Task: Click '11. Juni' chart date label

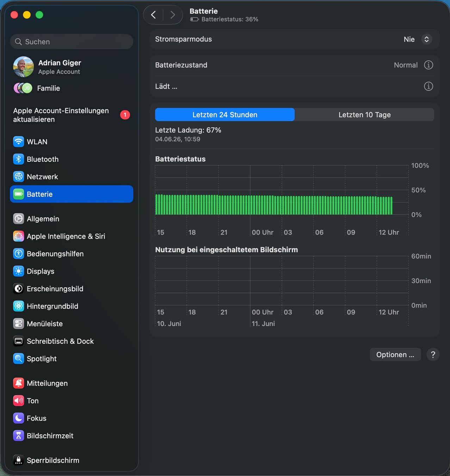Action: (x=263, y=324)
